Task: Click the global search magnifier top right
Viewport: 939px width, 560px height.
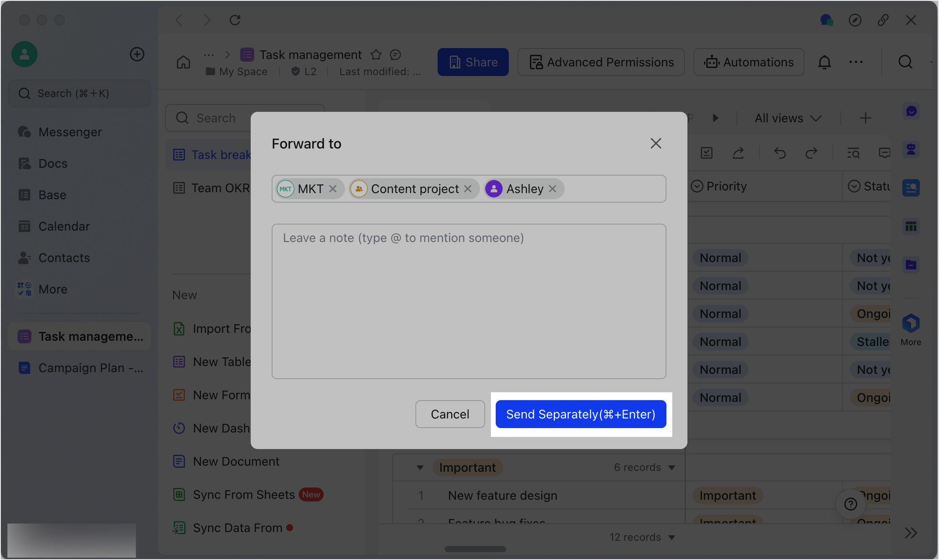Action: [905, 62]
